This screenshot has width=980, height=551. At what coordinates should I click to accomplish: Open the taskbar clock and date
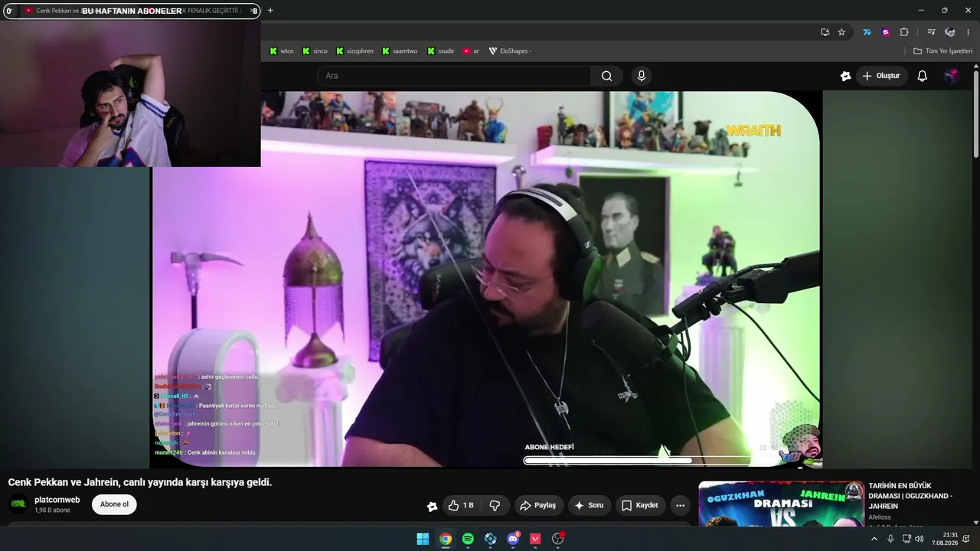pos(946,539)
